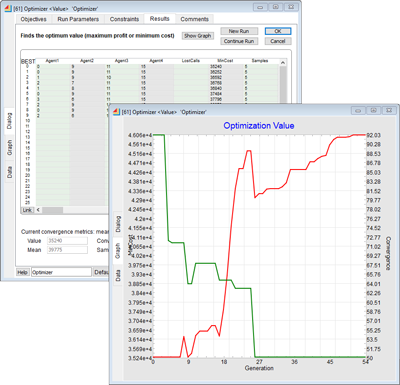Screen dimensions: 400x385
Task: Click the Value field showing 35240
Action: pyautogui.click(x=67, y=241)
